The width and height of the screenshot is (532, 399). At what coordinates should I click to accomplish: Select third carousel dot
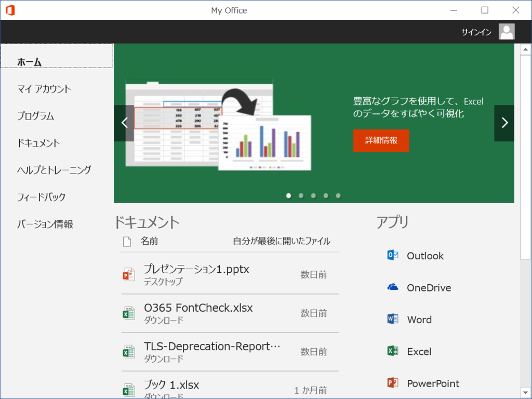(313, 196)
